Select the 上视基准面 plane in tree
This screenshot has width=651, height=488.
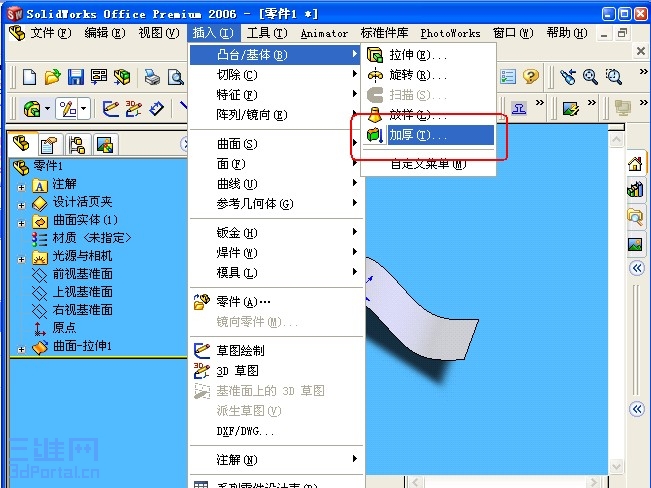point(82,292)
